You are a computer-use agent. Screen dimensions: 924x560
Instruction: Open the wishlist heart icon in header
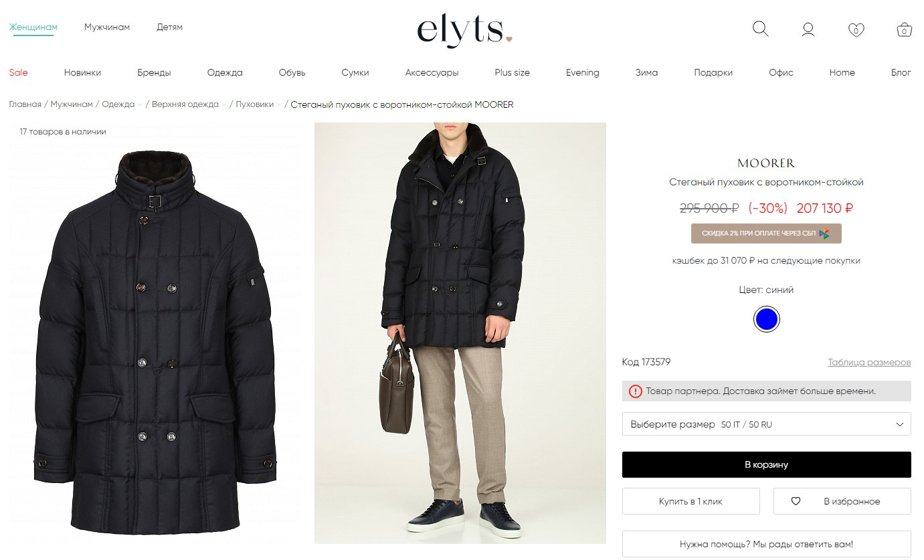coord(856,29)
